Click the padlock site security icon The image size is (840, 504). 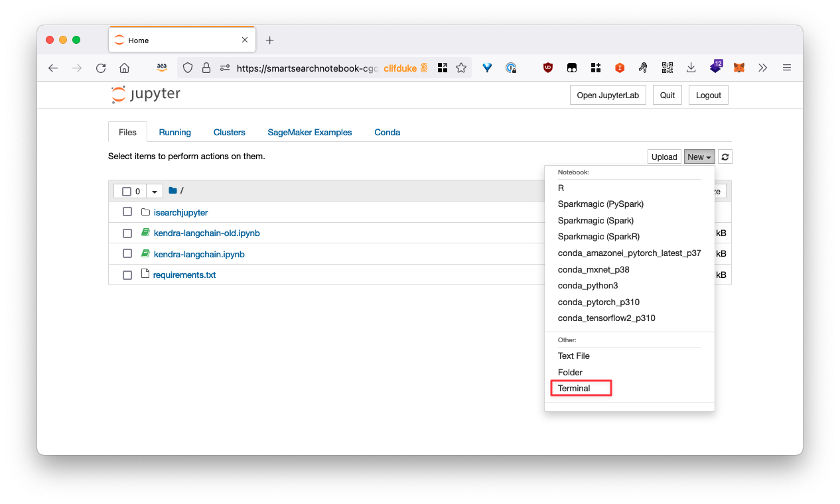tap(206, 68)
